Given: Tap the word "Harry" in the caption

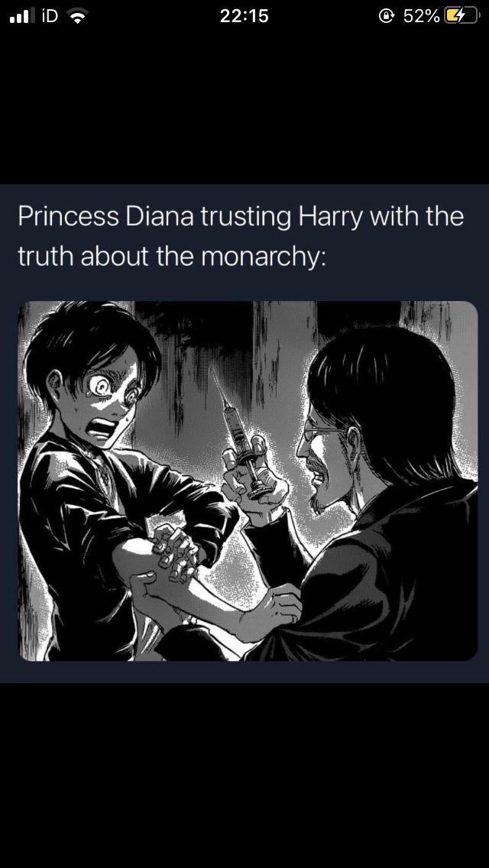Looking at the screenshot, I should coord(331,217).
